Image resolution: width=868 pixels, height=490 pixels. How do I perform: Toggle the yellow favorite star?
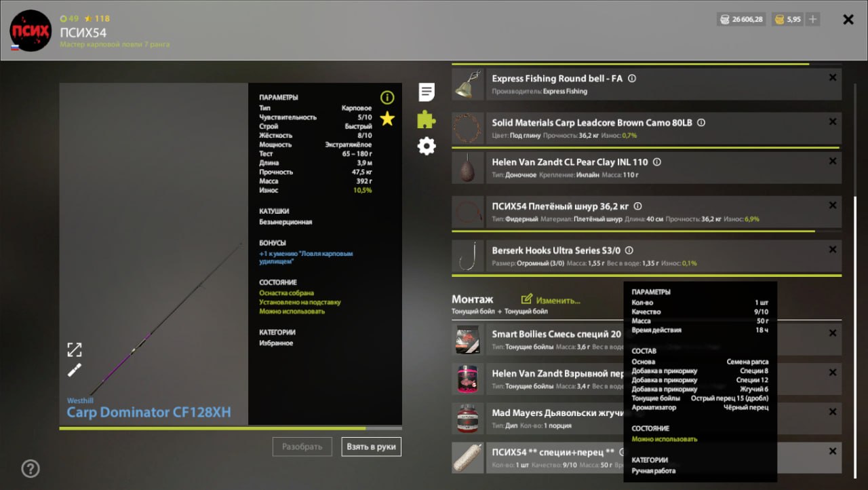(x=387, y=119)
